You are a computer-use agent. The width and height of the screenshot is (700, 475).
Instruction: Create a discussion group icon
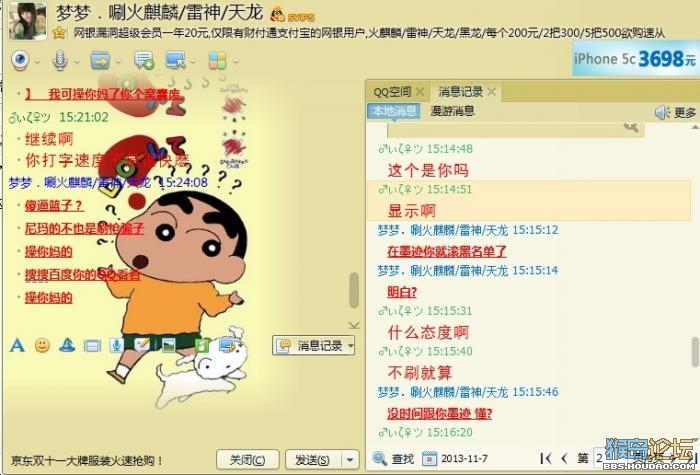(x=144, y=61)
